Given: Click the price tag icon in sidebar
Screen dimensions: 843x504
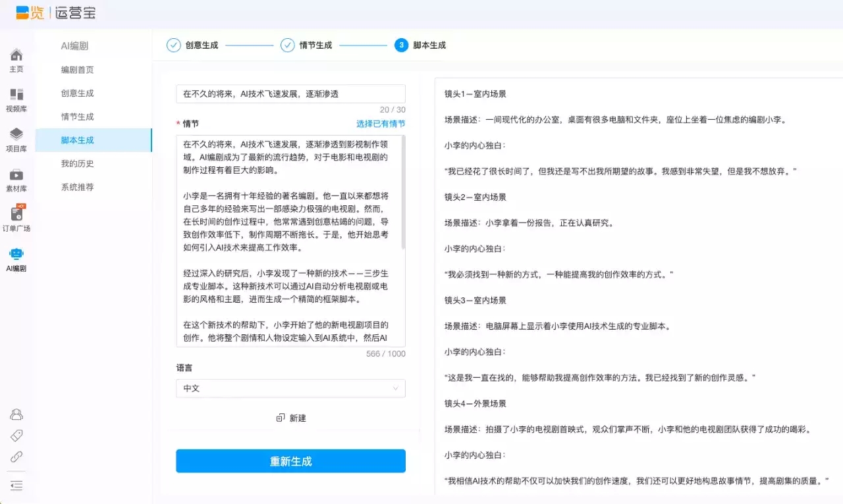Looking at the screenshot, I should point(16,436).
